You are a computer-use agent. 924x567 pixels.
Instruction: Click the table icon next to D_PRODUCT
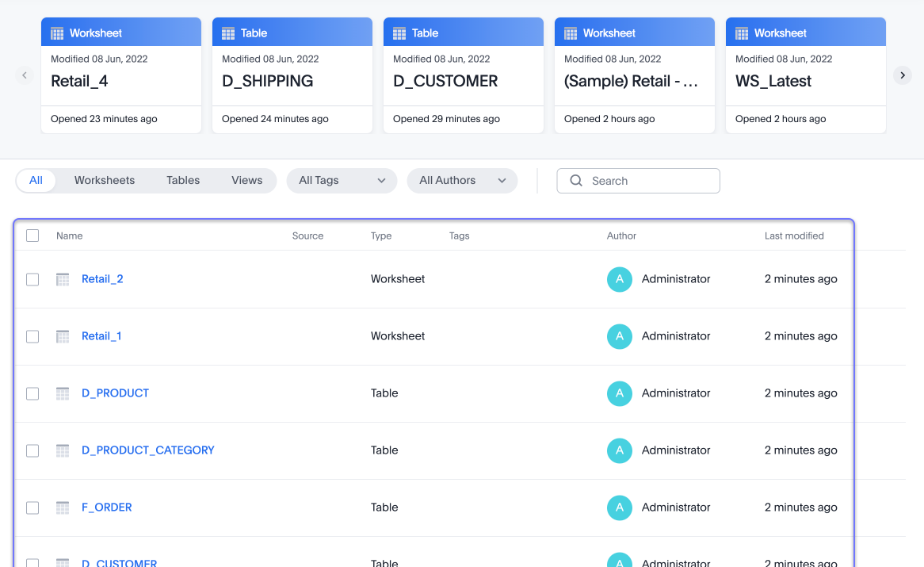(62, 393)
